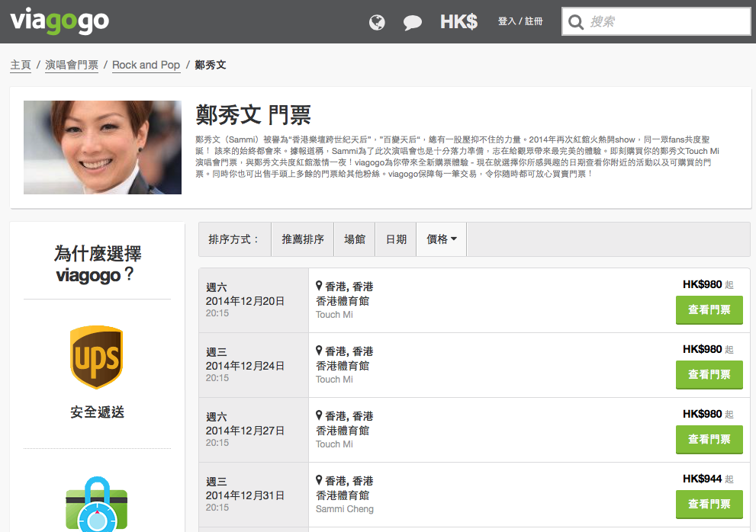Sort listings by 推薦排序
Screen dimensions: 756x532
[303, 239]
